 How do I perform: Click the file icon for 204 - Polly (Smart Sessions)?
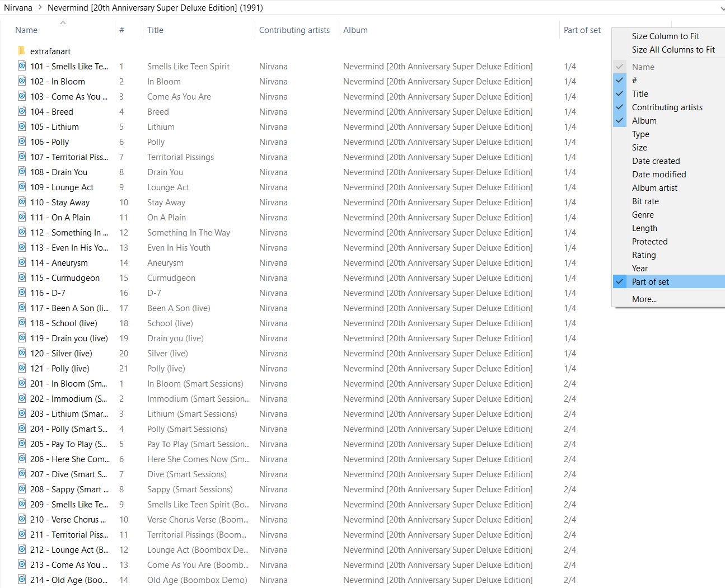(x=22, y=429)
